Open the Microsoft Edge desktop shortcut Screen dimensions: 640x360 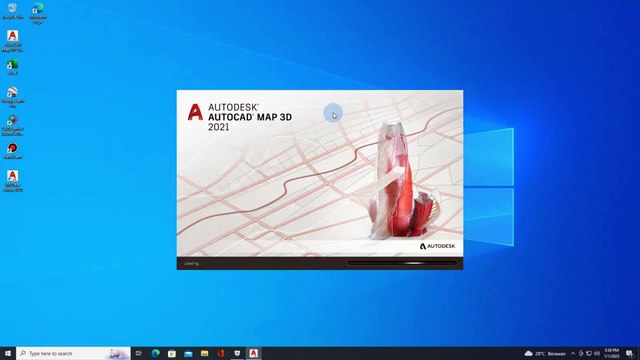pos(38,13)
